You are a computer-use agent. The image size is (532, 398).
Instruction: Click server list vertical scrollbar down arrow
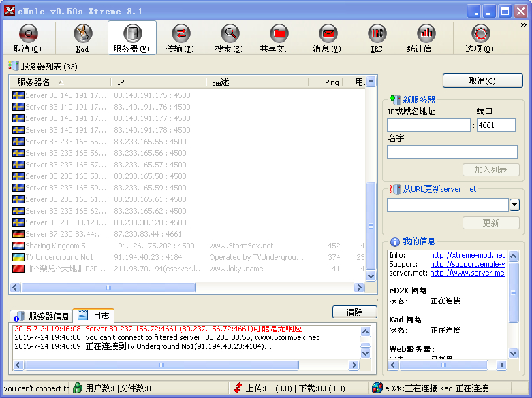[371, 276]
